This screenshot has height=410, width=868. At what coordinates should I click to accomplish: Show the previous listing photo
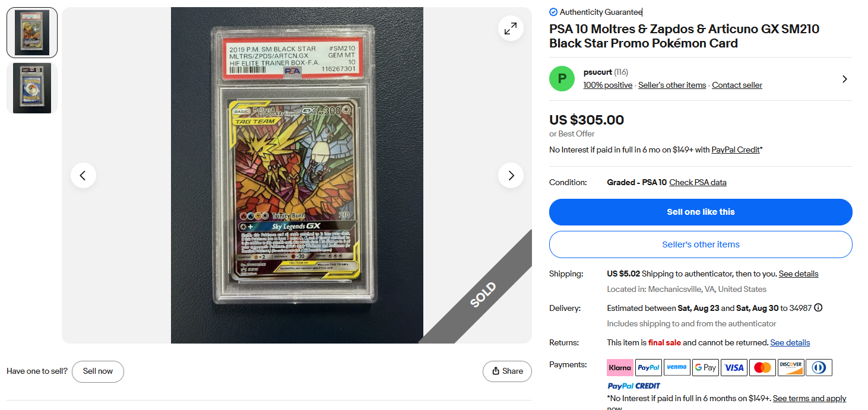(x=83, y=176)
